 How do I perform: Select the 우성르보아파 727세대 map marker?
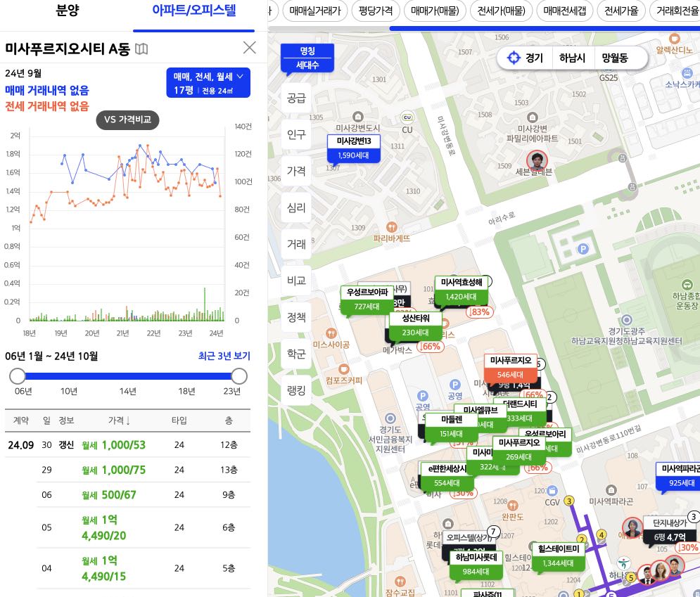(x=367, y=300)
